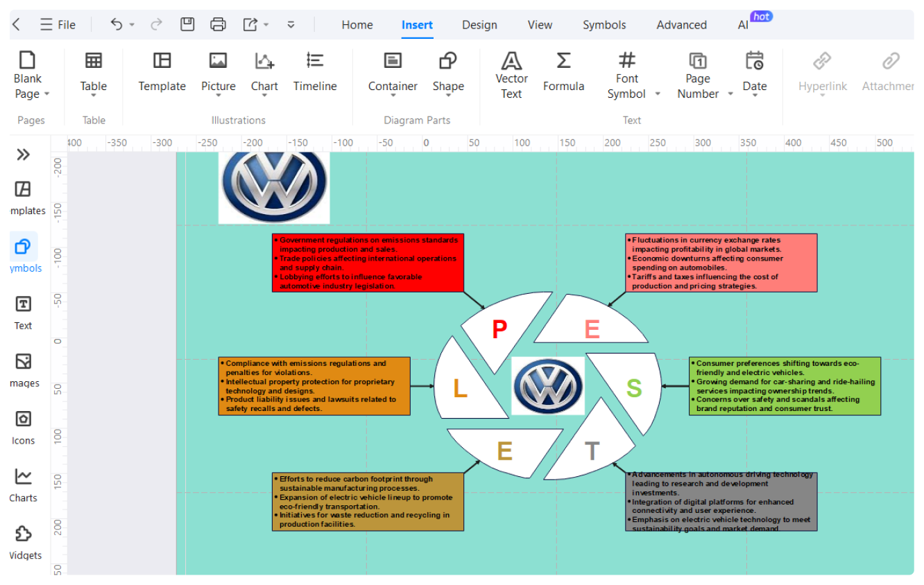Select the green Consumer preferences text box
The width and height of the screenshot is (924, 585).
click(785, 386)
